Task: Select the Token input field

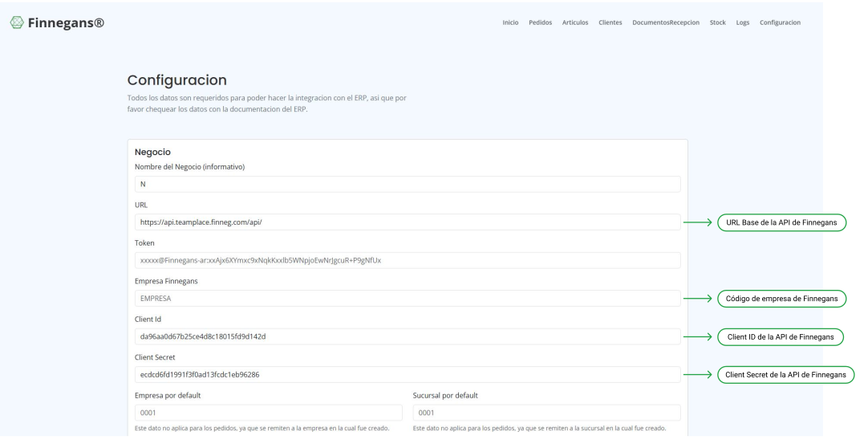Action: [408, 260]
